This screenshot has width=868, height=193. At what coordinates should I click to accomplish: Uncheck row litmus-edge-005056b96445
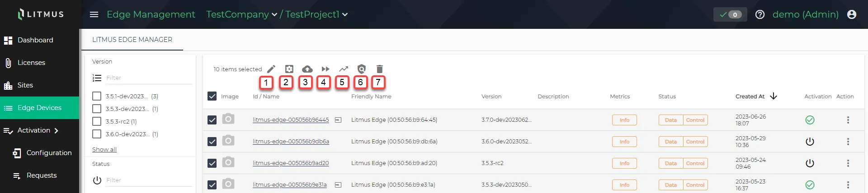coord(212,120)
